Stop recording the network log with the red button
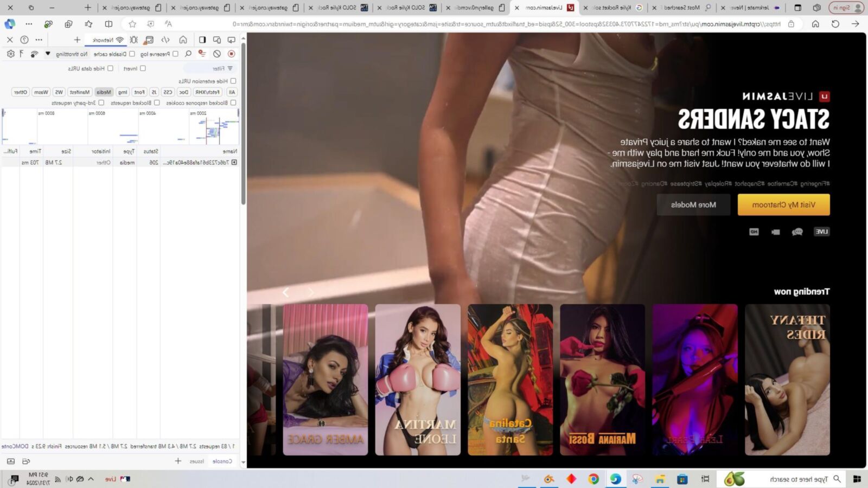This screenshot has width=868, height=488. [232, 54]
